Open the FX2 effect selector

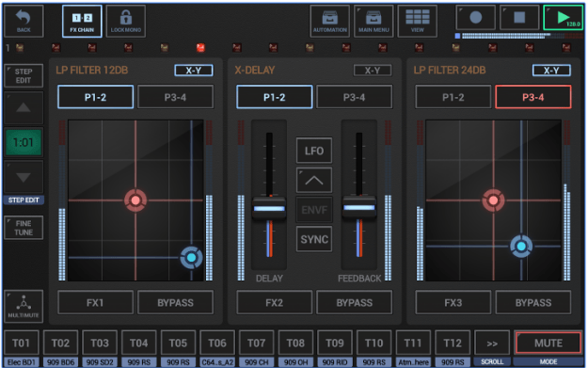274,302
